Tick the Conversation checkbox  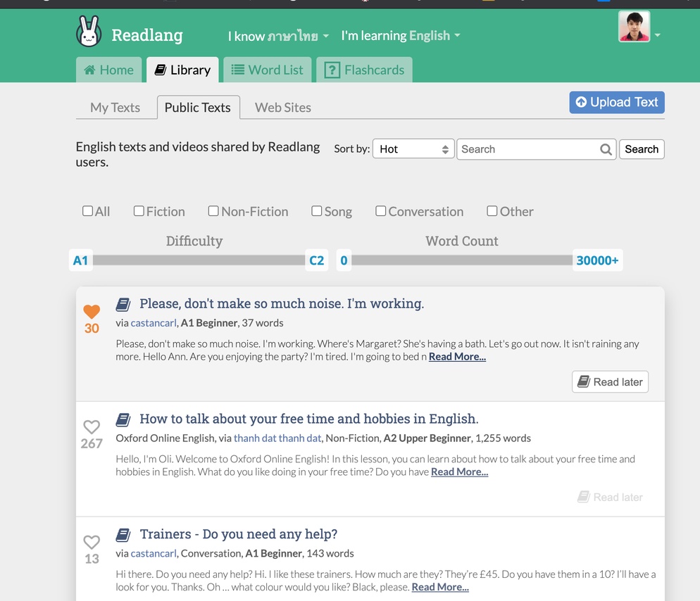[380, 210]
